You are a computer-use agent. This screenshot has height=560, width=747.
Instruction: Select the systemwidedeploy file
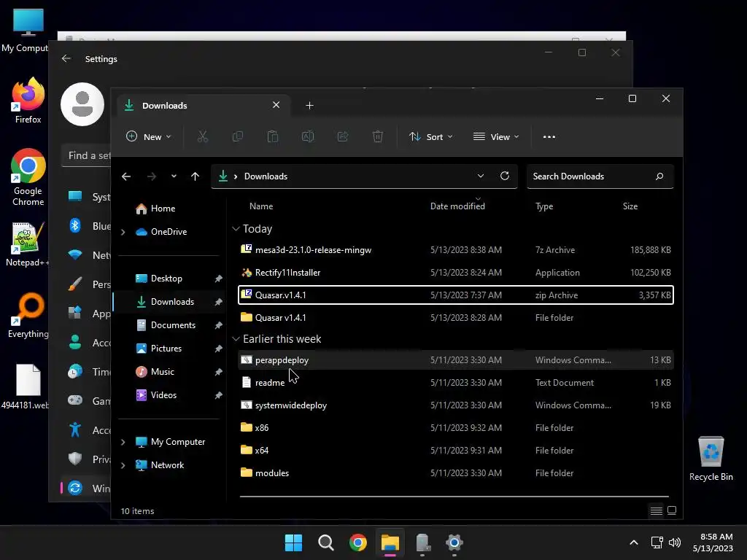coord(455,405)
